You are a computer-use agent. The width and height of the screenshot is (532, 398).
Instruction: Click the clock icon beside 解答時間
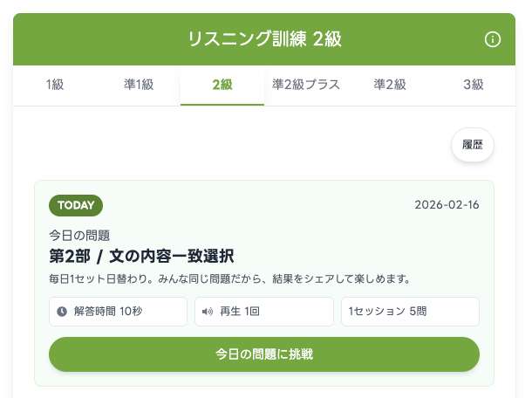point(62,312)
